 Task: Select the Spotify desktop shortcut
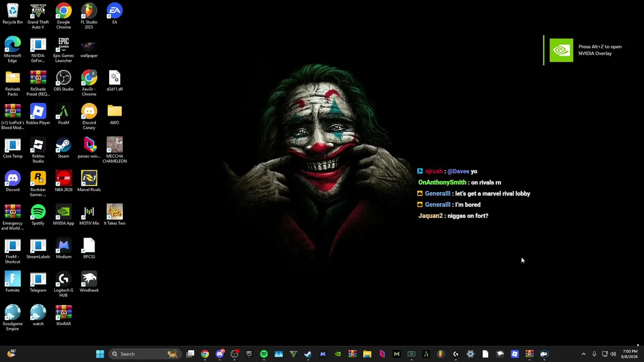point(38,215)
